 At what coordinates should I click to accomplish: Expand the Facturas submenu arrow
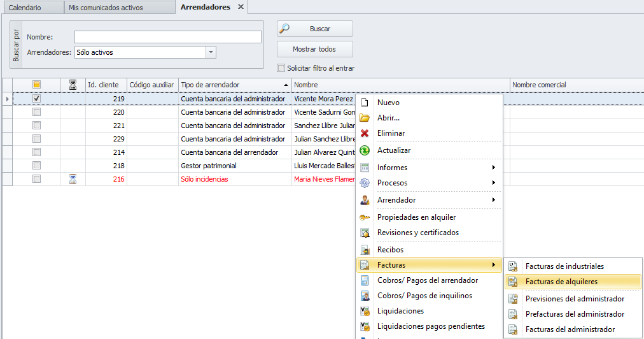point(494,265)
